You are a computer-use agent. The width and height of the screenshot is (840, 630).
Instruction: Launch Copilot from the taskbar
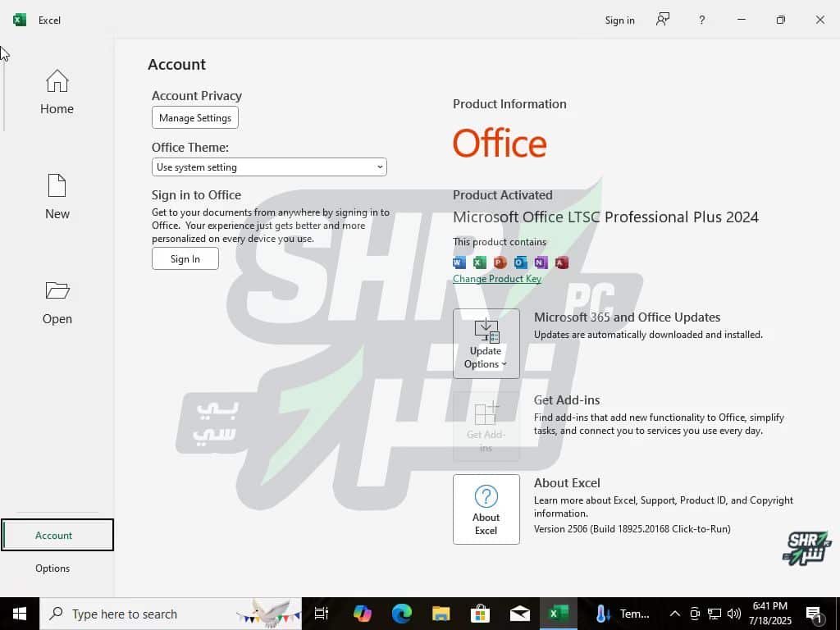pos(362,614)
